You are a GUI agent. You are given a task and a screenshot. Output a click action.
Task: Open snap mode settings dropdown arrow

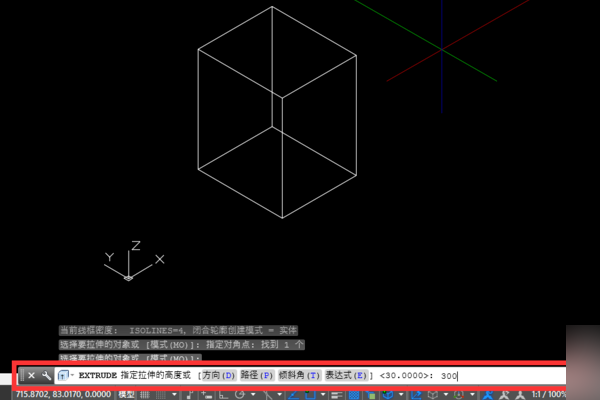174,394
